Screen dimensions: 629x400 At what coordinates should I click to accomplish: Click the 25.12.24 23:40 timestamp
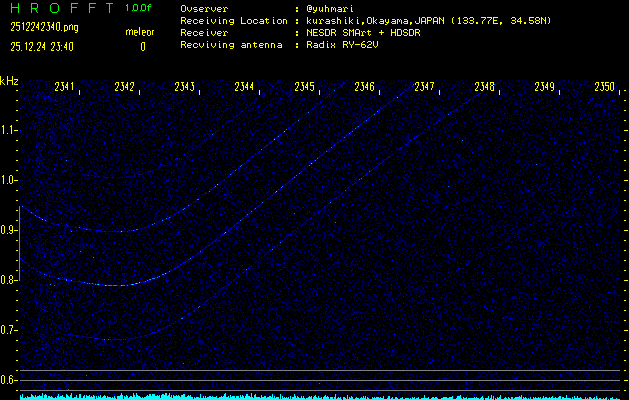pos(43,46)
